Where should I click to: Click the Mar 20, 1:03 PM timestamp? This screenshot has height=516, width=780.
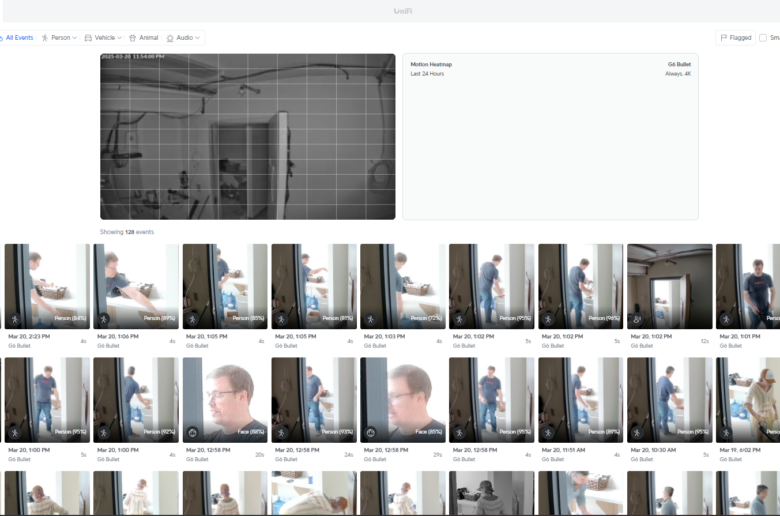pos(385,337)
